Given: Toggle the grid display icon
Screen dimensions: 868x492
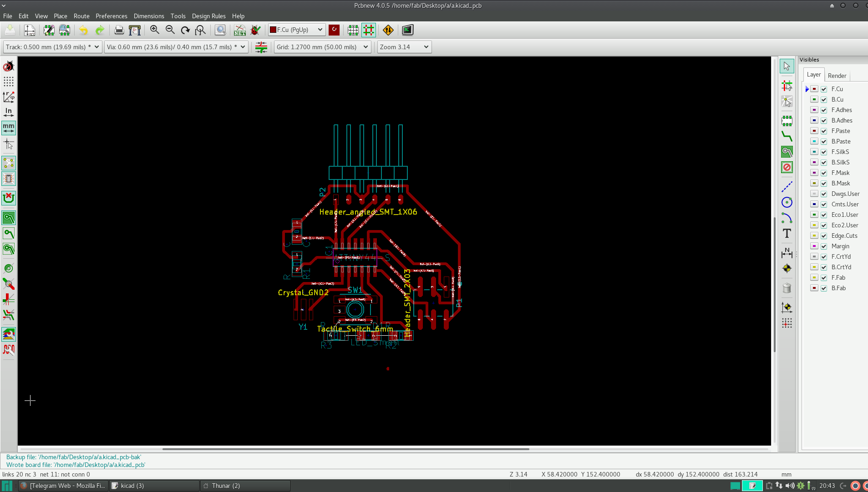Looking at the screenshot, I should (9, 82).
